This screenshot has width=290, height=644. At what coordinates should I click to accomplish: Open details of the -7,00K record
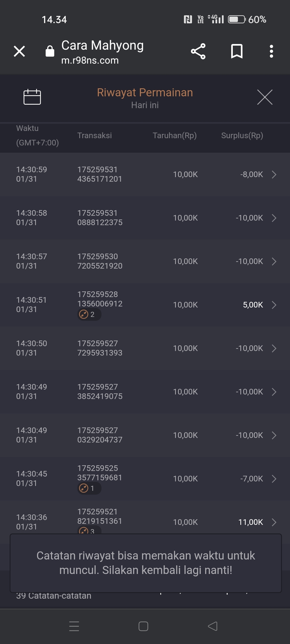coord(274,479)
